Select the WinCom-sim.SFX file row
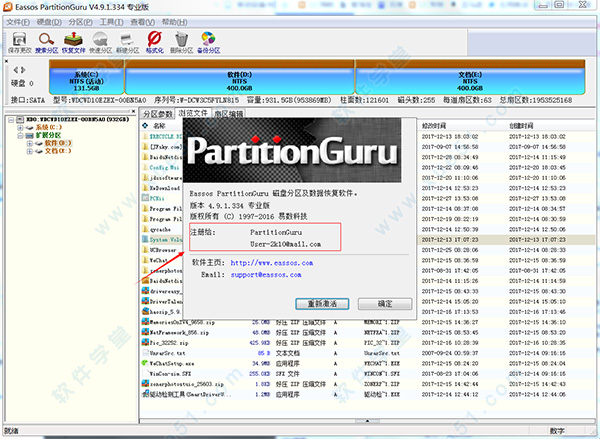 tap(367, 374)
